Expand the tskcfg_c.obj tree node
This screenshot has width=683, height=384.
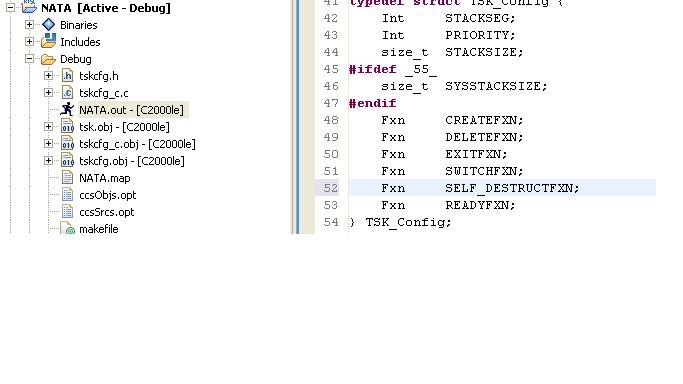click(48, 143)
